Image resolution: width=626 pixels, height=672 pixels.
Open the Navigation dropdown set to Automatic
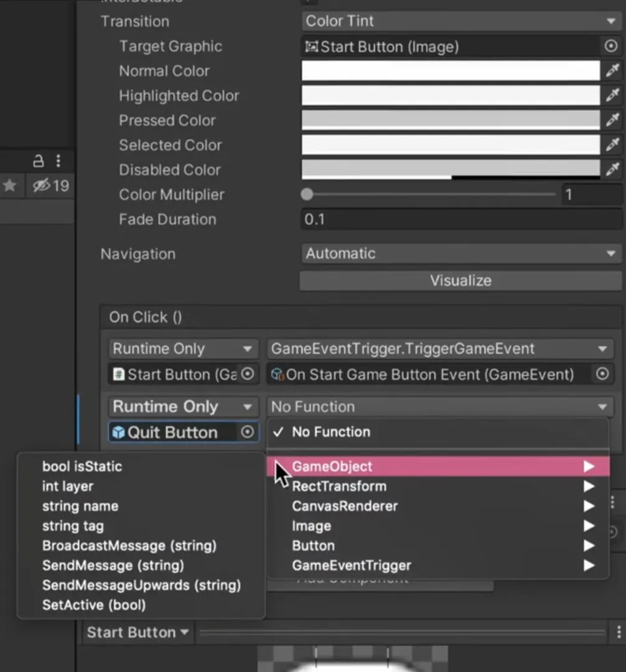(x=460, y=253)
